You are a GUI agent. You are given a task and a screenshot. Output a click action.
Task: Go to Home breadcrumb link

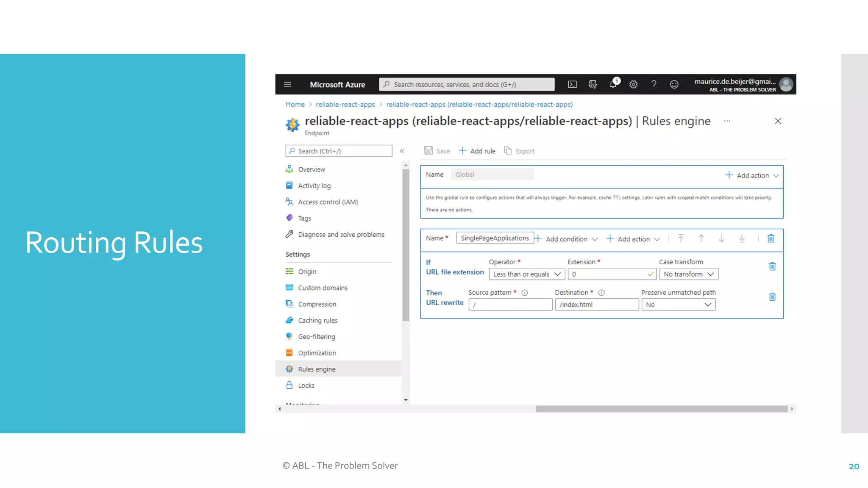(295, 104)
